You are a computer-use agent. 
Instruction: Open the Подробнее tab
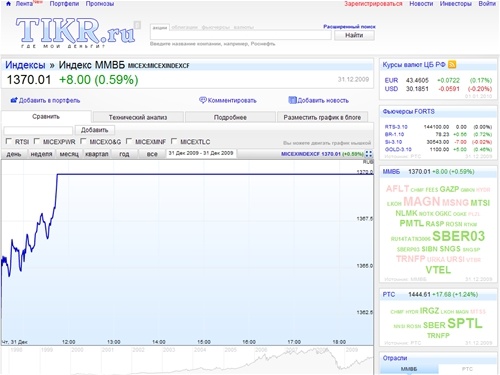tap(230, 117)
